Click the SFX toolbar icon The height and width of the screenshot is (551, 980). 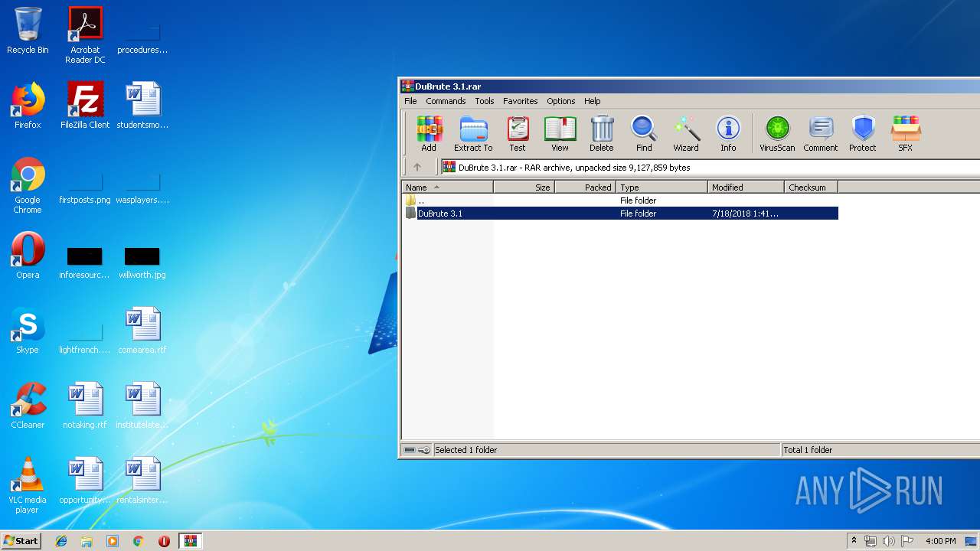tap(905, 134)
